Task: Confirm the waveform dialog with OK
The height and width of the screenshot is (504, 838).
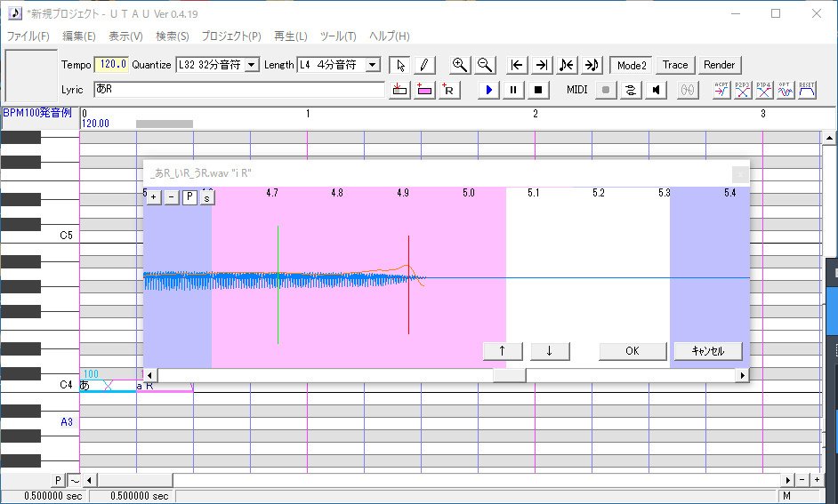Action: (633, 351)
